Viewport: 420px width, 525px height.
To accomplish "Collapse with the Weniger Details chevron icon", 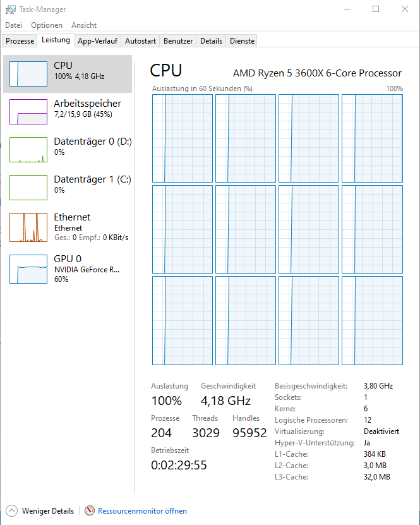I will click(x=11, y=510).
